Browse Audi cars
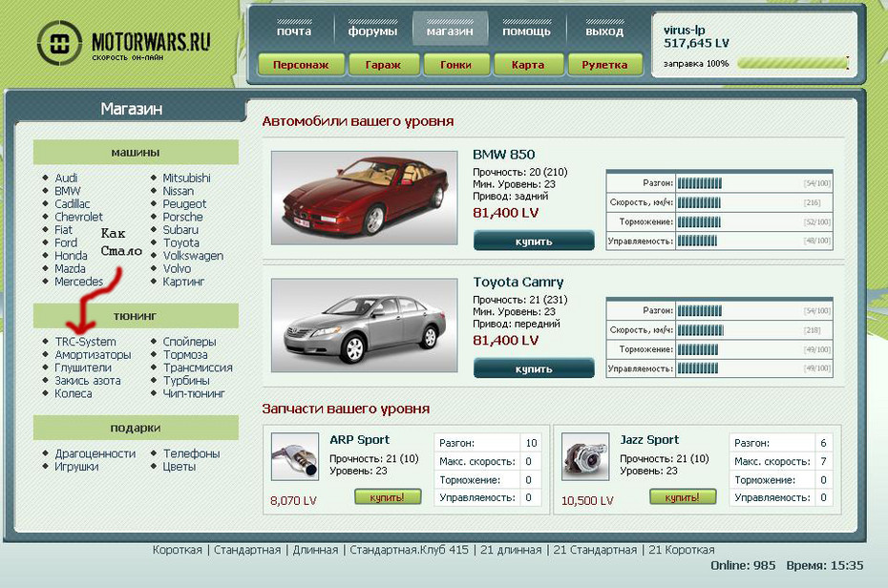 click(x=66, y=178)
